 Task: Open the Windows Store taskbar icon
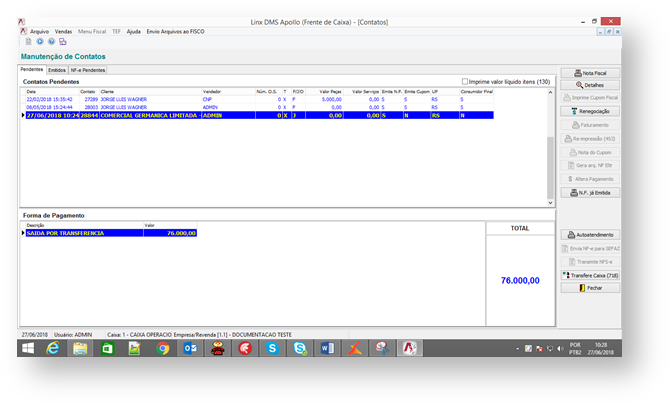pos(107,349)
